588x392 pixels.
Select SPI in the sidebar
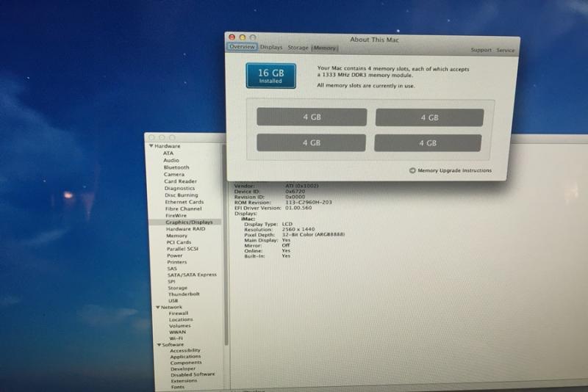pyautogui.click(x=171, y=281)
